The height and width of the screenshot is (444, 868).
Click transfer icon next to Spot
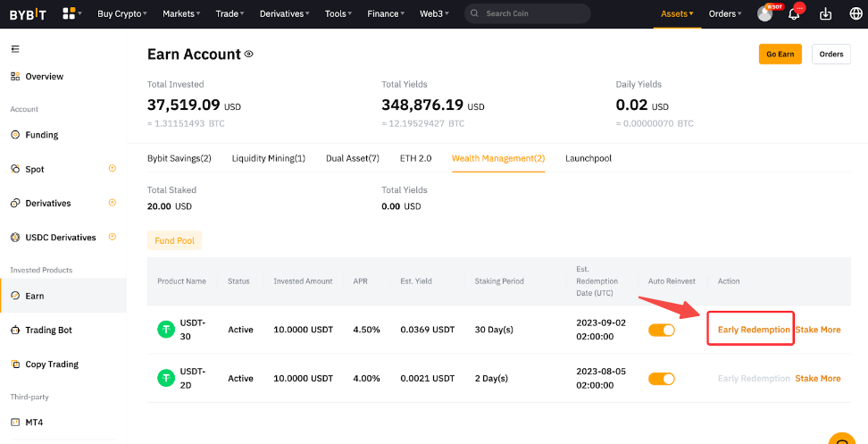click(x=113, y=168)
